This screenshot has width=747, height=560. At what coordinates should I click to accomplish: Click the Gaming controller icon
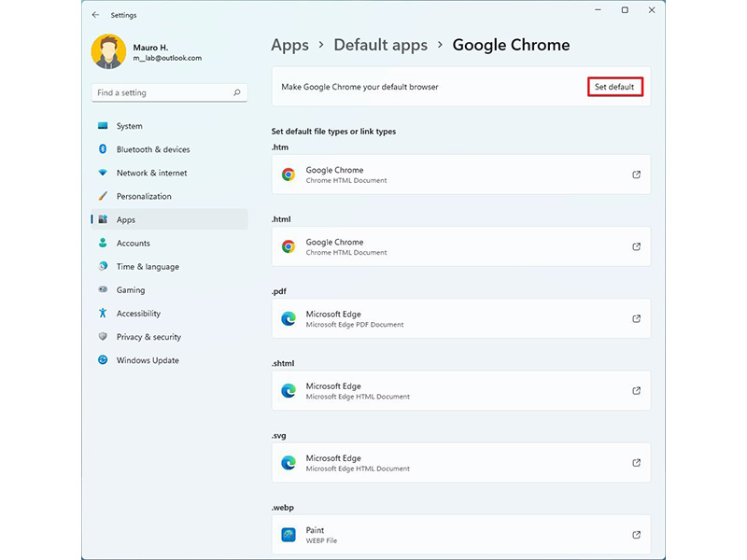(x=103, y=289)
